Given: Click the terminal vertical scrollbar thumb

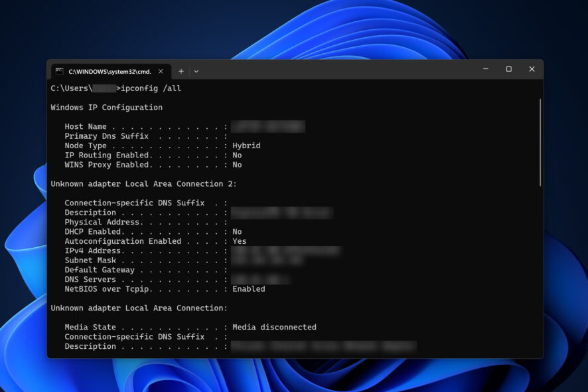Looking at the screenshot, I should 540,142.
